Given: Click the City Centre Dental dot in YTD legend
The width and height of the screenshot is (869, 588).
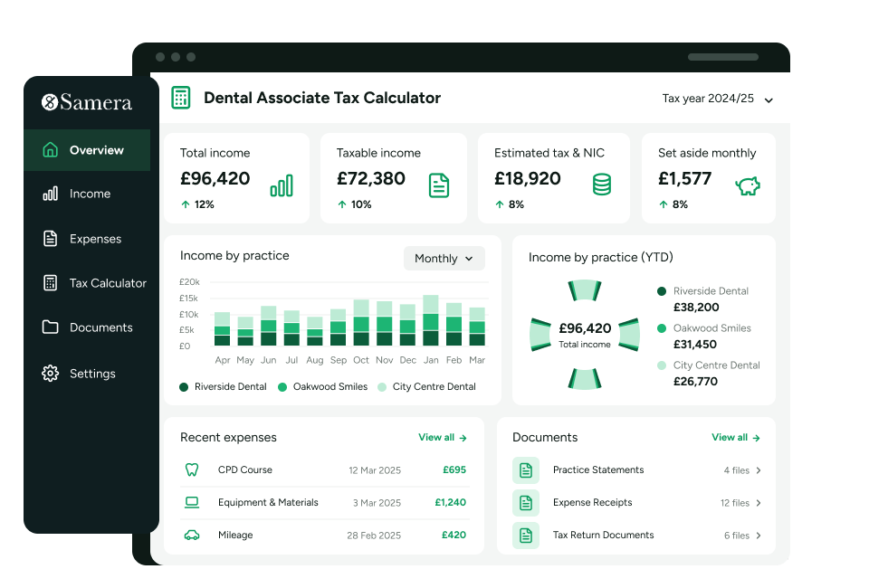Looking at the screenshot, I should (x=661, y=365).
